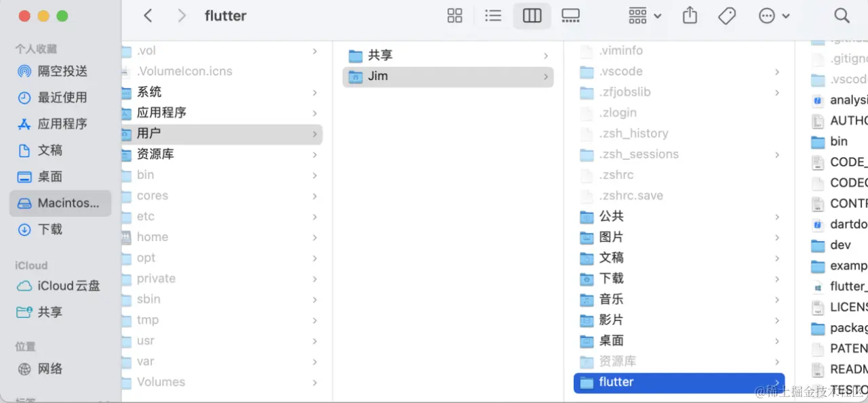The image size is (868, 403).
Task: Click the Tags toolbar icon
Action: point(727,16)
